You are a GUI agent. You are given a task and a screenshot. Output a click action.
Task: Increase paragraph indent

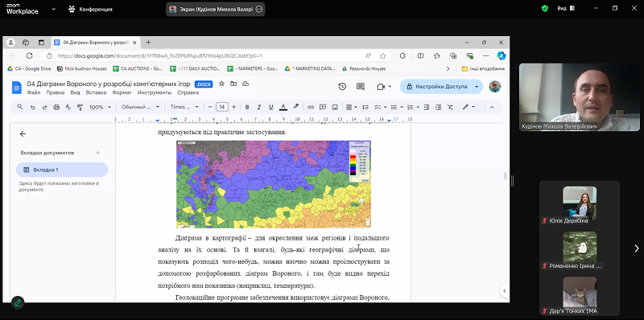point(438,107)
